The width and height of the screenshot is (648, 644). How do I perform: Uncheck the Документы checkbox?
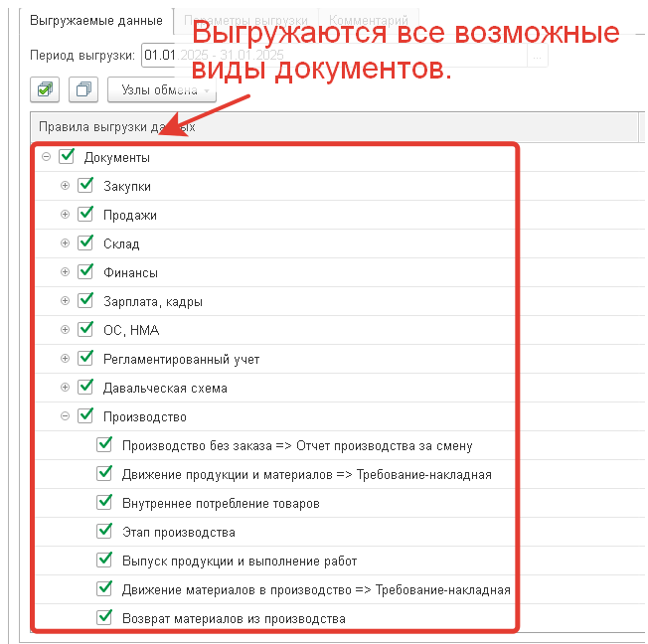[x=67, y=156]
